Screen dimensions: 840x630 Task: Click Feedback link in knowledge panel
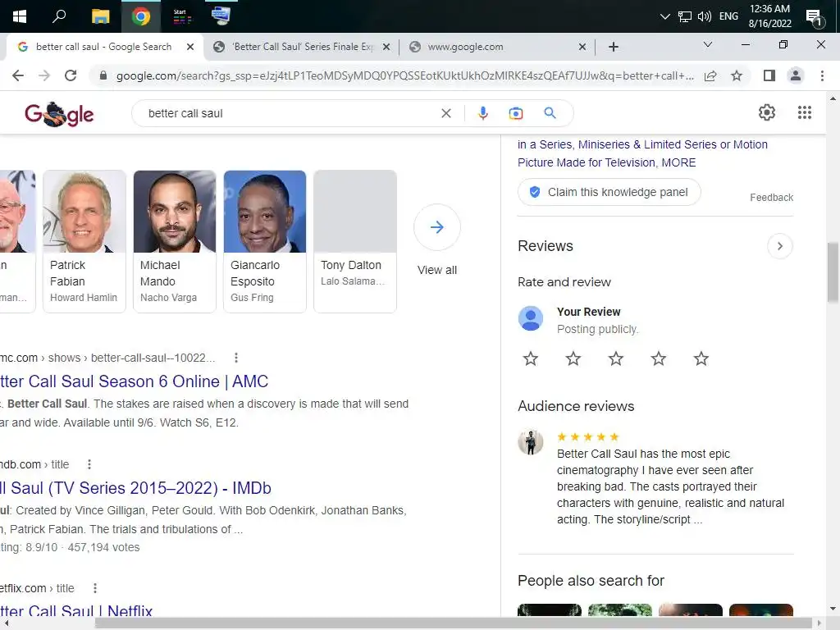[x=771, y=197]
